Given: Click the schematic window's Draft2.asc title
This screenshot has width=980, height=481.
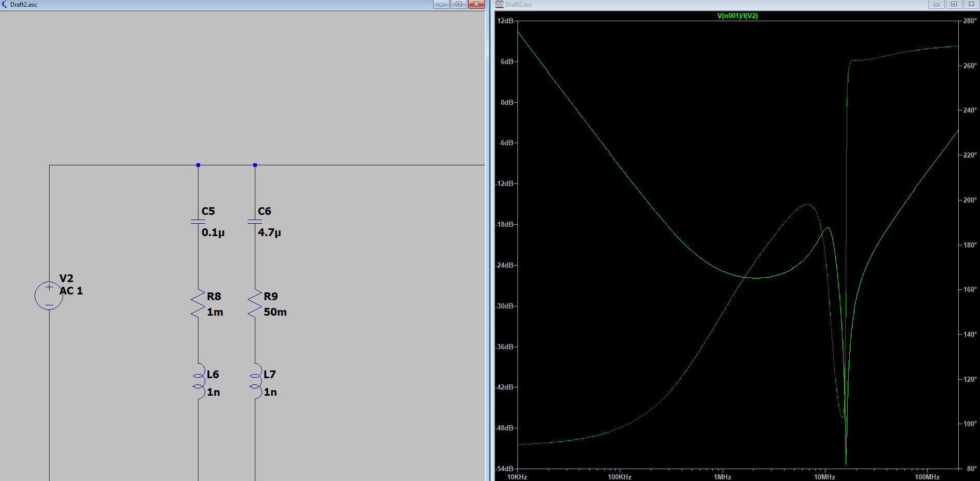Looking at the screenshot, I should [24, 5].
